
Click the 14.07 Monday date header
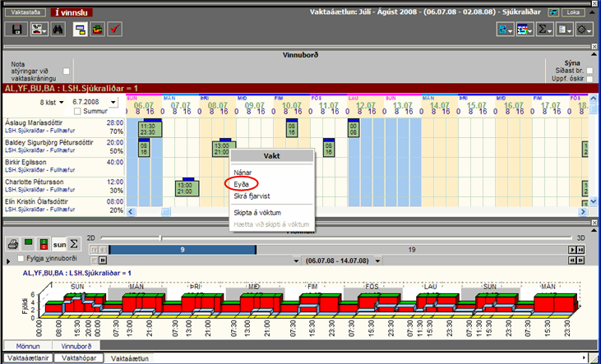(440, 105)
